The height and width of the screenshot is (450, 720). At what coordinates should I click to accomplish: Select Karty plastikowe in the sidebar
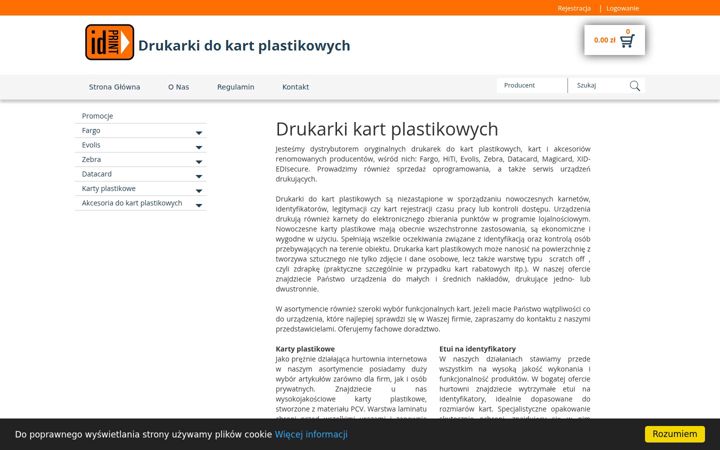108,188
